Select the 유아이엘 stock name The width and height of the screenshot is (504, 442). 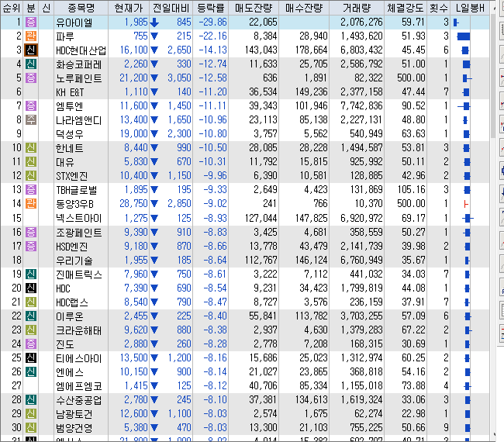(74, 22)
